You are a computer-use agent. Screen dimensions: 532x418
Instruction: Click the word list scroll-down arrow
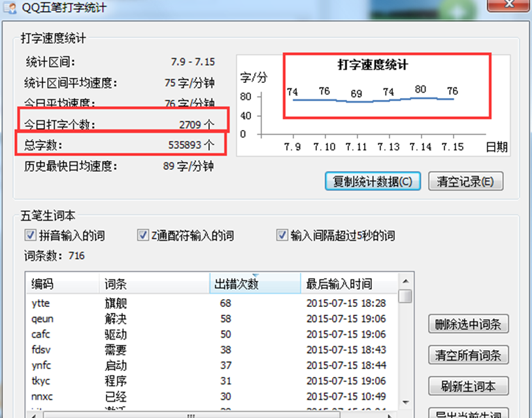405,403
